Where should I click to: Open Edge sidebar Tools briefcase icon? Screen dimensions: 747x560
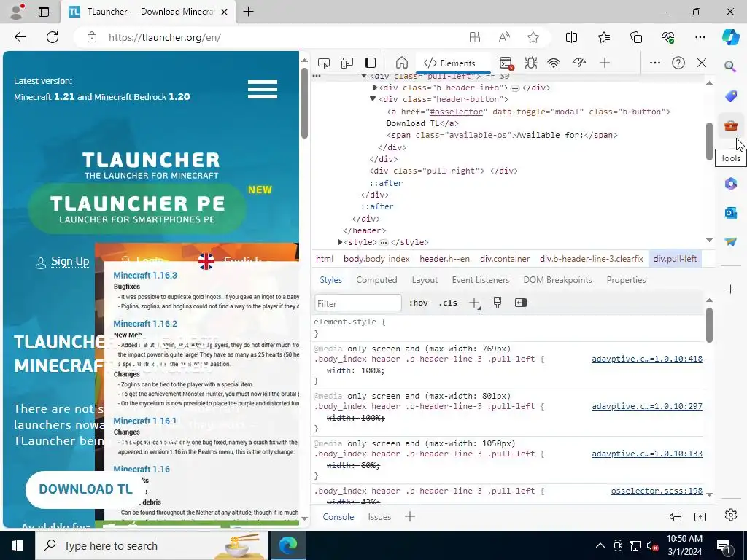click(x=730, y=125)
